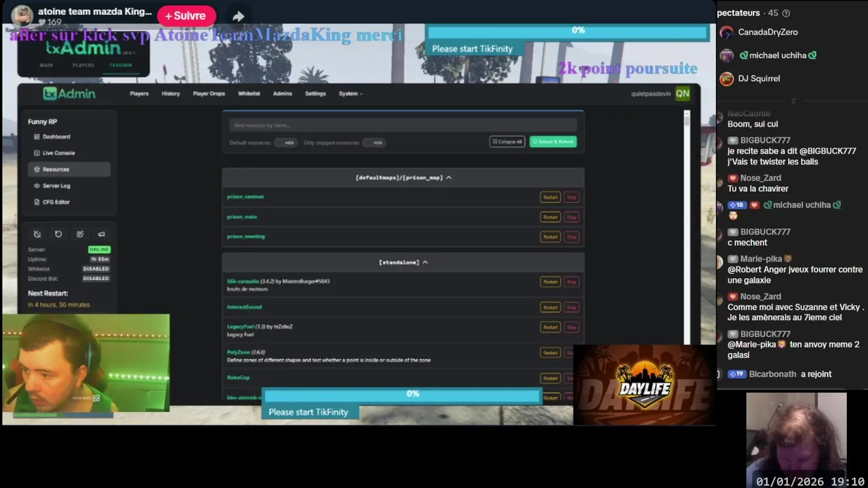Open the Whitelist page
The width and height of the screenshot is (868, 488).
tap(249, 94)
